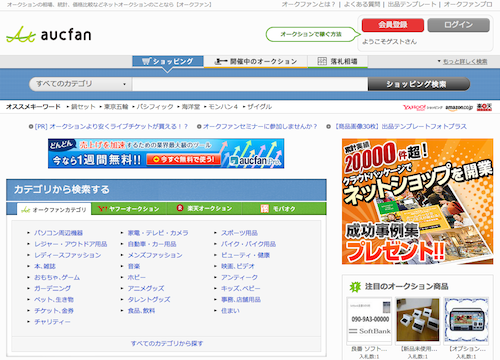
Task: Open the white boxes auction item thumbnail
Action: (x=418, y=320)
